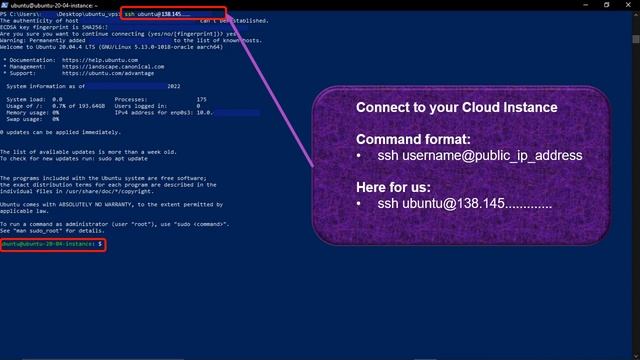
Task: Click the 'Warning: Permanently added' line
Action: click(131, 40)
